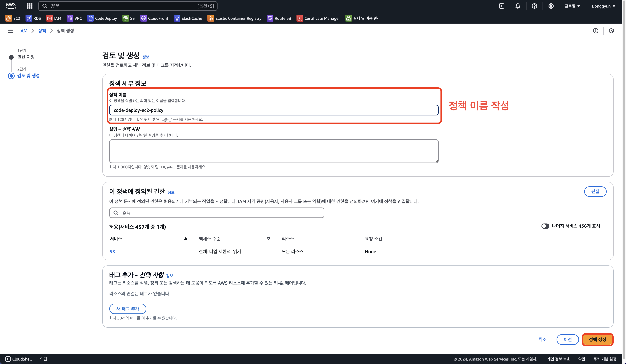Select step 2 검토 및 생성 radio
Screen dimensions: 626x364
click(x=11, y=76)
